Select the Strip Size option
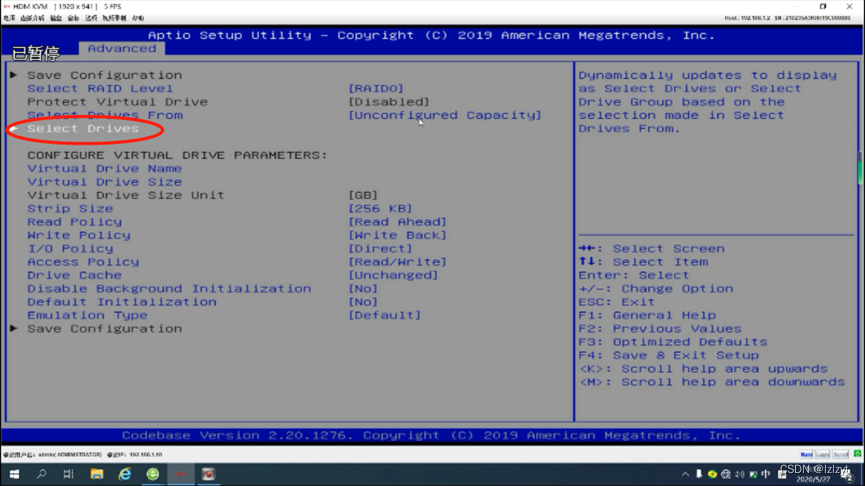The height and width of the screenshot is (486, 865). click(70, 209)
